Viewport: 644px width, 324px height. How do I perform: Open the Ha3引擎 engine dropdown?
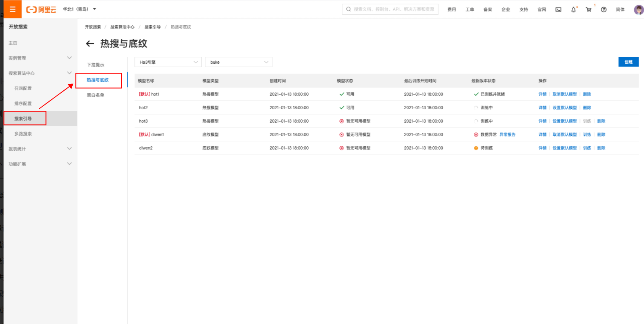[168, 62]
